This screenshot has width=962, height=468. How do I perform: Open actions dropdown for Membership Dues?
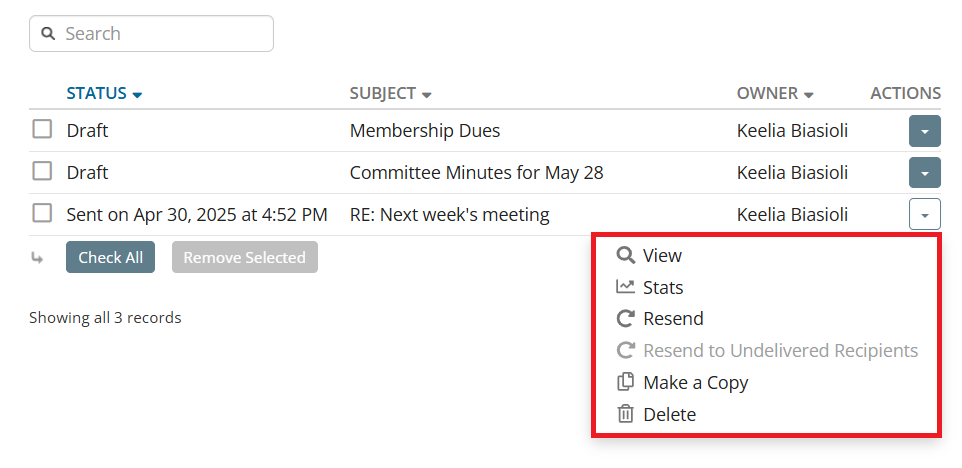coord(924,131)
